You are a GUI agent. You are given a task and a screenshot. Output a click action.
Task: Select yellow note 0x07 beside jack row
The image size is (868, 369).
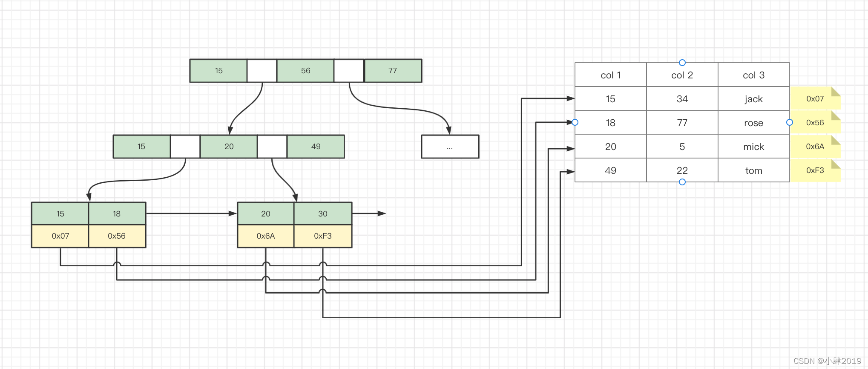[815, 98]
